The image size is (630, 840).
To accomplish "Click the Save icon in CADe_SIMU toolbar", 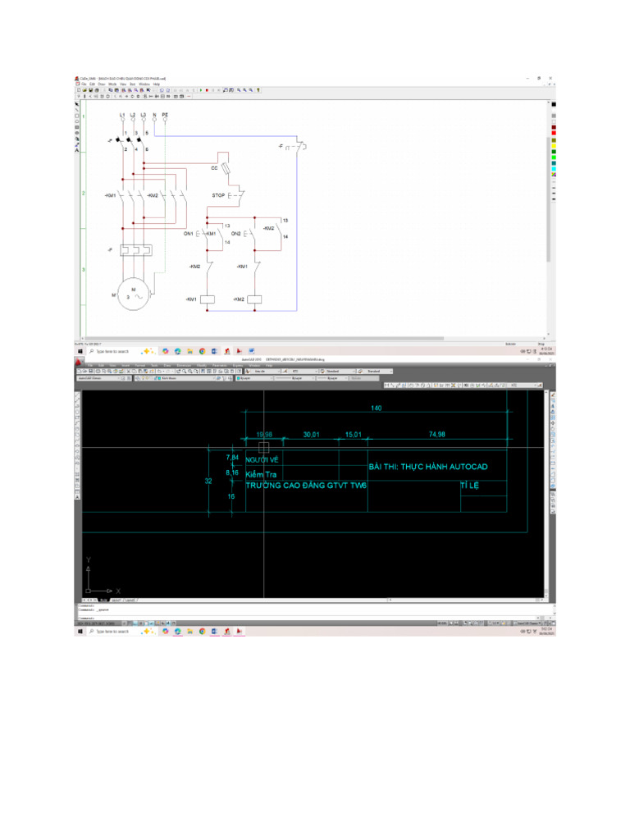I will point(90,90).
